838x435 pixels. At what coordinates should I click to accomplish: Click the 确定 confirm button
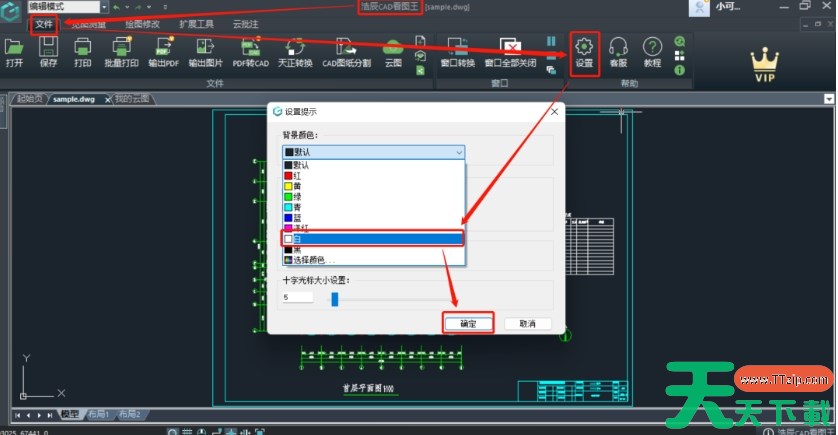click(x=468, y=323)
